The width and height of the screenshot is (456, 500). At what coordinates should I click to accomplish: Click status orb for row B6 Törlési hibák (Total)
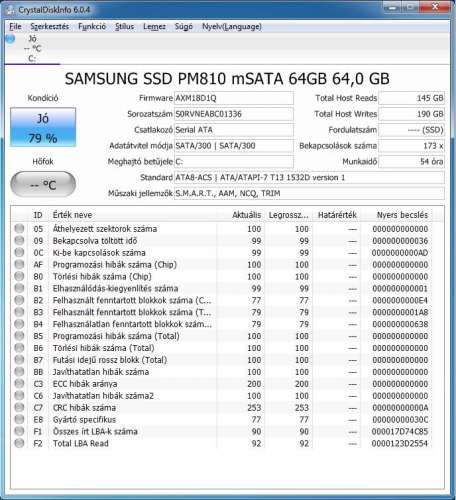(x=19, y=348)
